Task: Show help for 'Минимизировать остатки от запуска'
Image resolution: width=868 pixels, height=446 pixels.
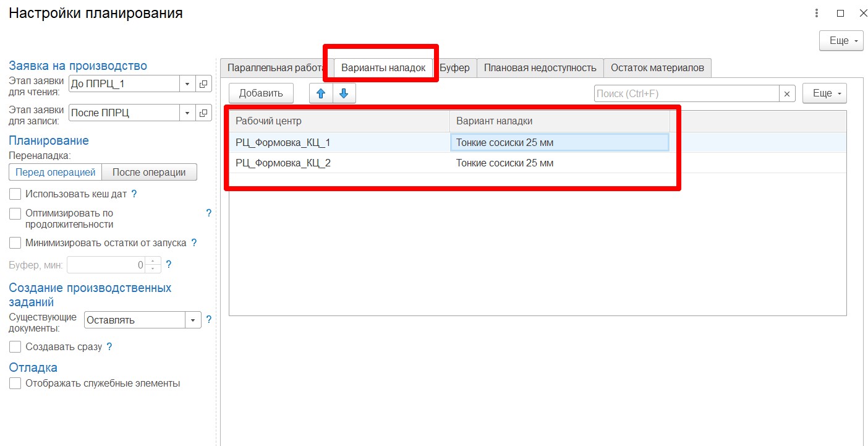Action: [x=194, y=242]
